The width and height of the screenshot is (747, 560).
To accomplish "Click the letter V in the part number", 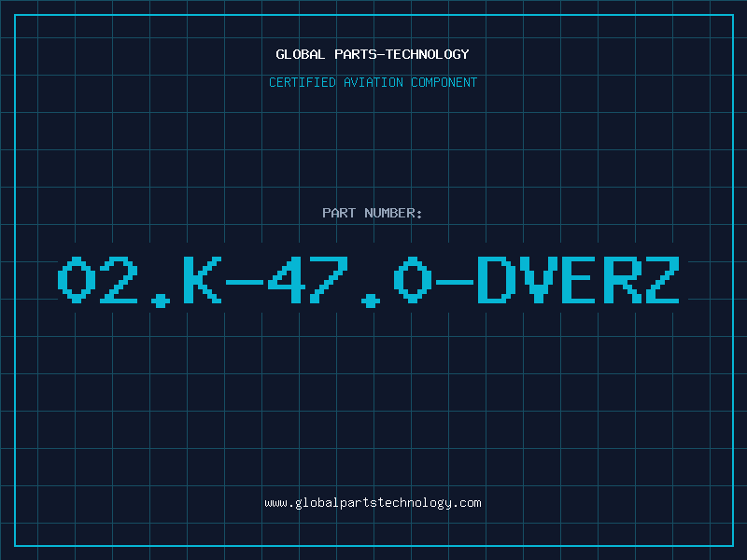I will click(x=539, y=280).
